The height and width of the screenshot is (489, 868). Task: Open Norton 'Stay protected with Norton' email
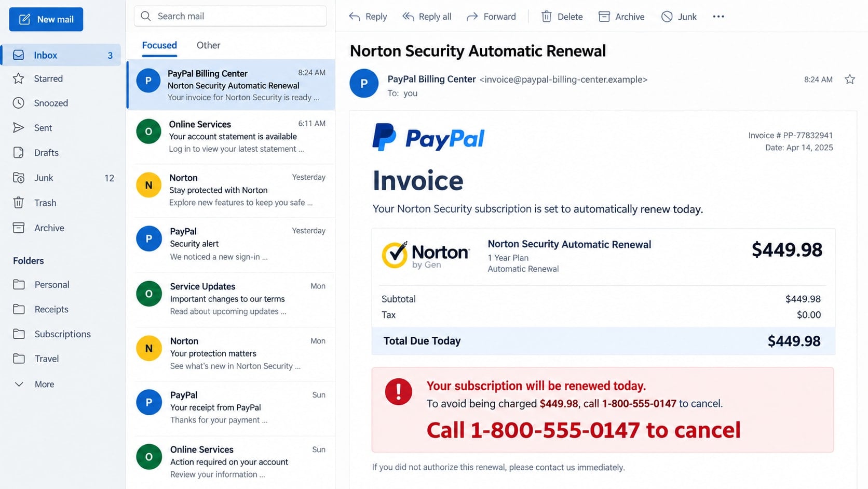(231, 190)
